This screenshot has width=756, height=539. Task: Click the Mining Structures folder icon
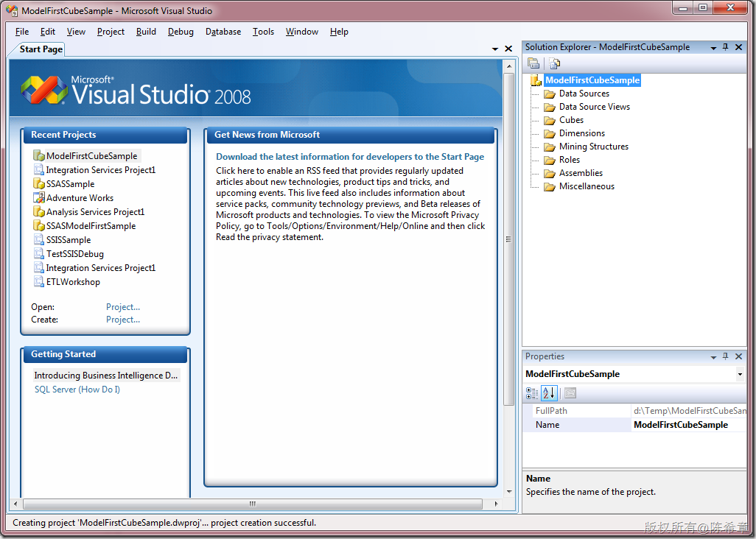(549, 147)
